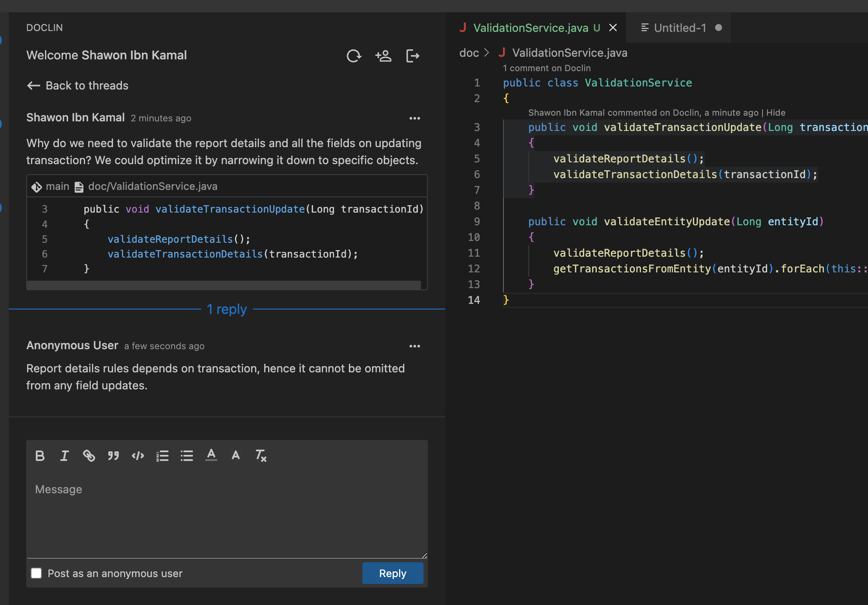
Task: Click editor line number 14
Action: click(474, 300)
